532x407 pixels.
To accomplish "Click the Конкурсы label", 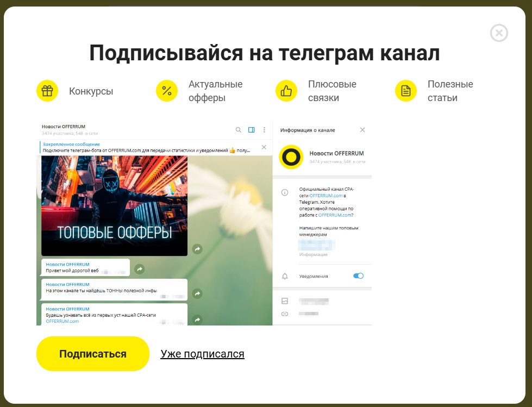I will 91,91.
